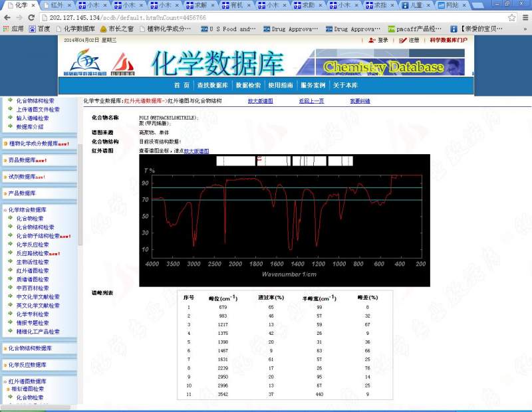
Task: Open the 亲爱的宝贝 bookmark
Action: tap(476, 29)
